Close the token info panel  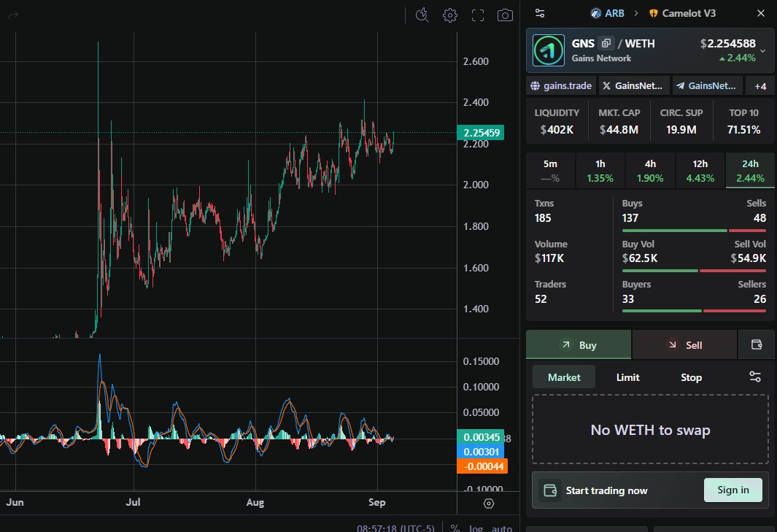click(x=761, y=13)
